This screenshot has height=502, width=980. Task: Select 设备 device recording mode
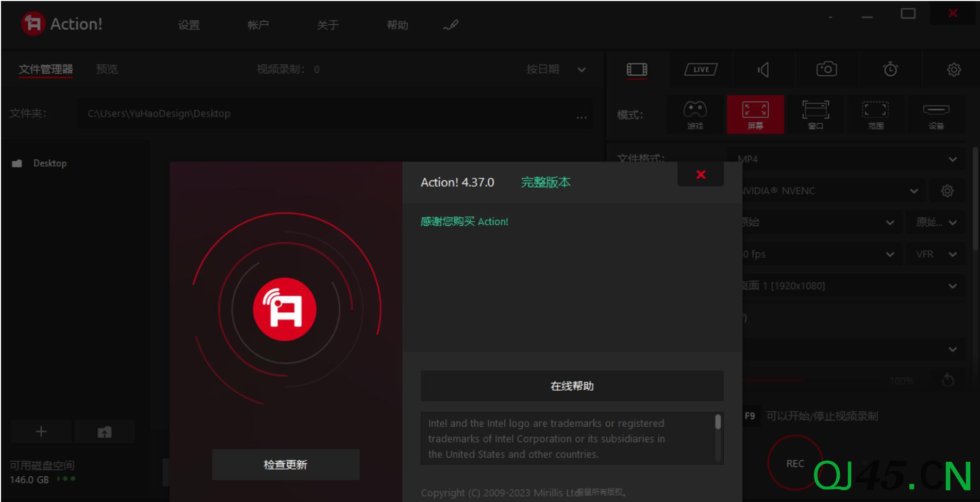tap(936, 114)
